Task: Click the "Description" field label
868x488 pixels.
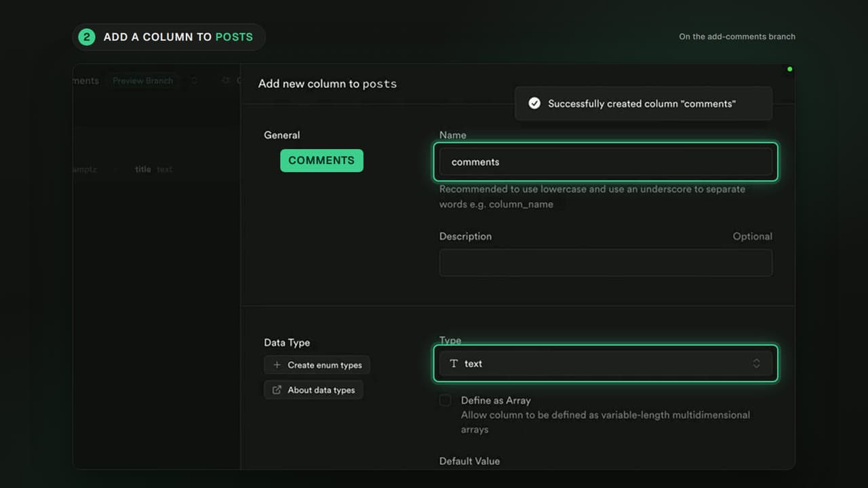Action: (465, 237)
